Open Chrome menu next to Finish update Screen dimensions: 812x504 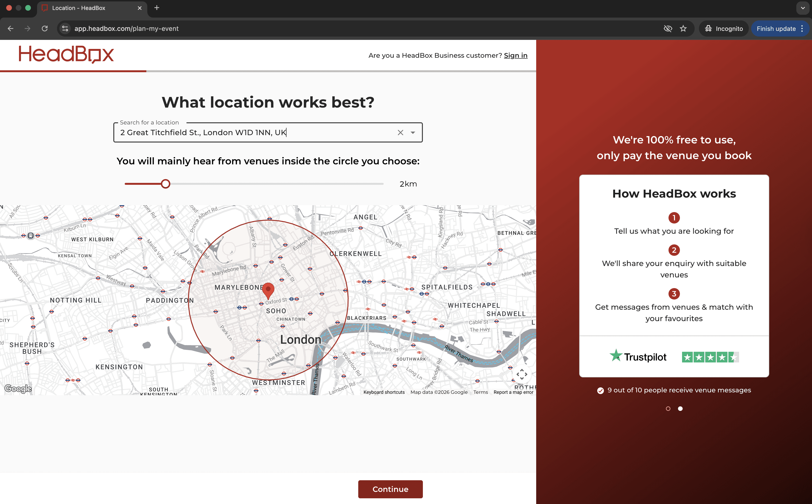pyautogui.click(x=802, y=29)
